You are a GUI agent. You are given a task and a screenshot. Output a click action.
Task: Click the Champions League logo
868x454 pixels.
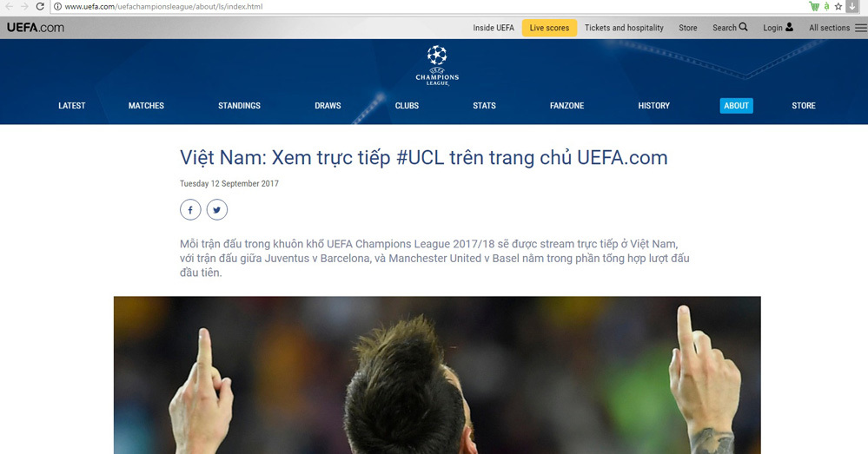[437, 65]
